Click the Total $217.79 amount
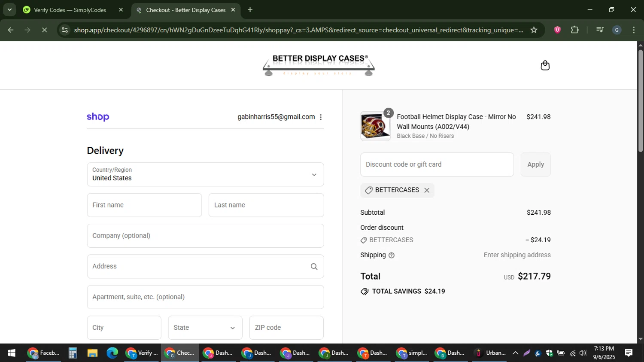 [x=534, y=277]
